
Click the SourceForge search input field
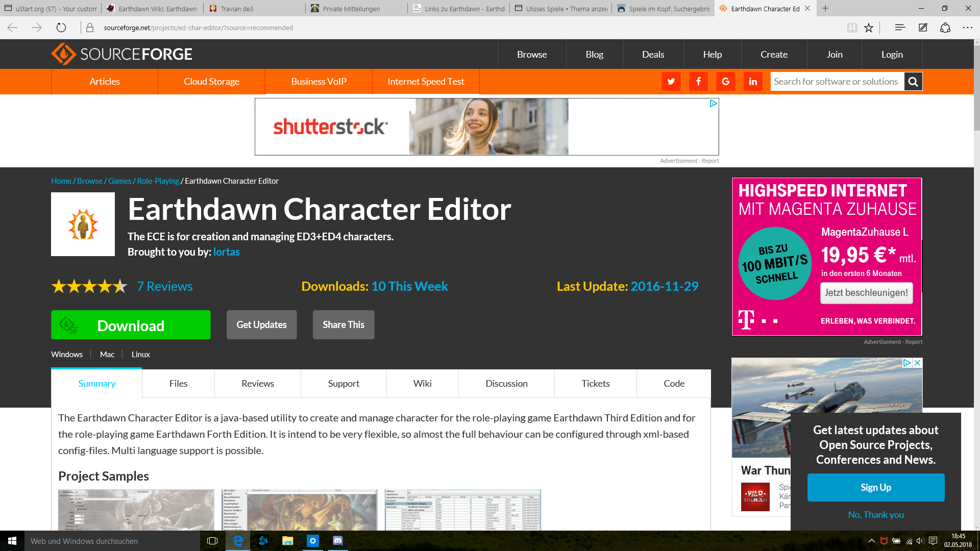click(x=837, y=82)
